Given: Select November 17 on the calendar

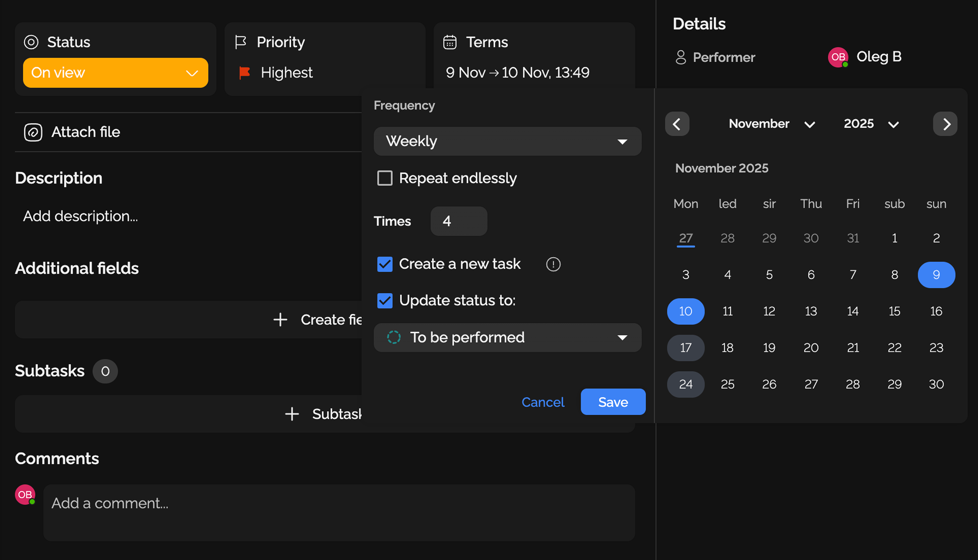Looking at the screenshot, I should 686,348.
